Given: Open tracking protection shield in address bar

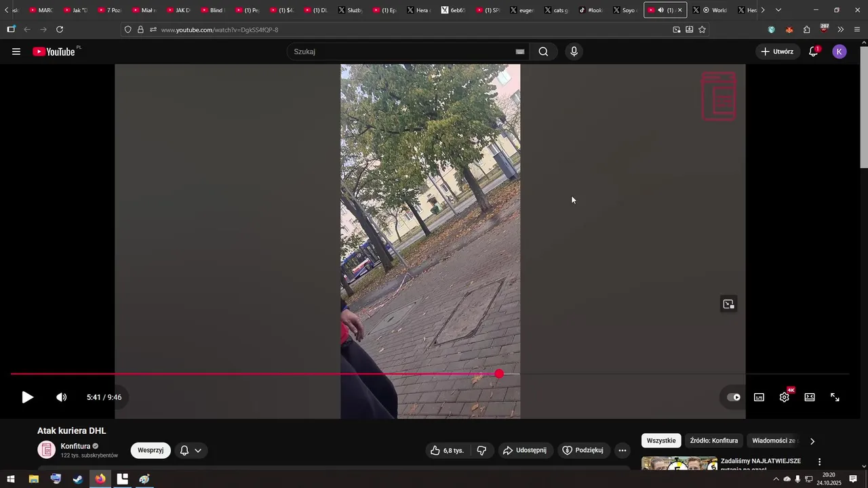Looking at the screenshot, I should 127,30.
